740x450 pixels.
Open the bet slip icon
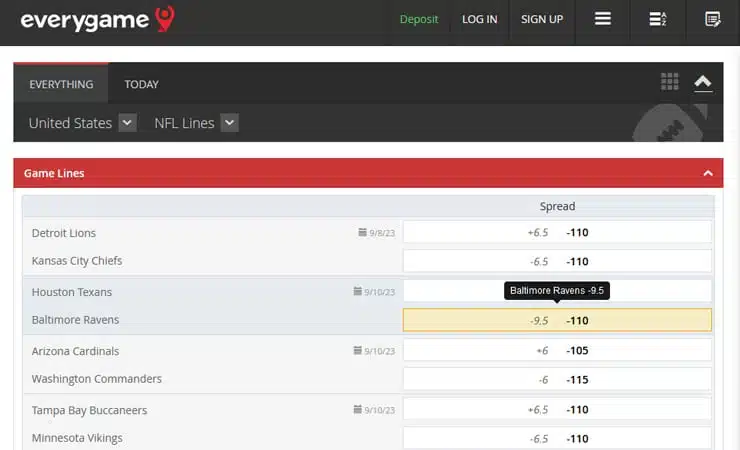[713, 19]
